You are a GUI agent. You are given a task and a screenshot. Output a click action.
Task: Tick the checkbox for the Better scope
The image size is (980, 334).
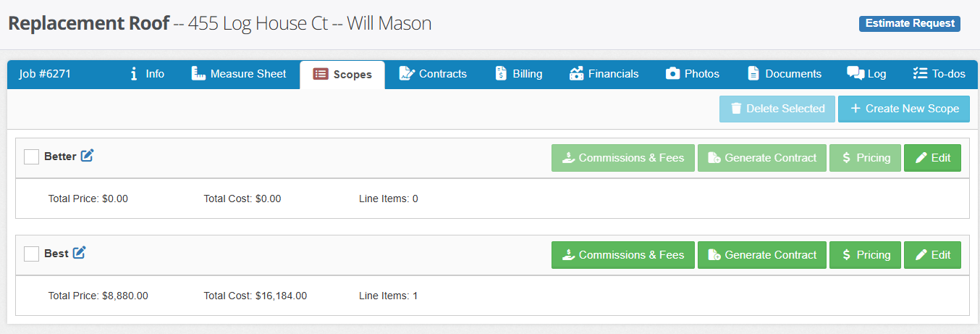(31, 156)
